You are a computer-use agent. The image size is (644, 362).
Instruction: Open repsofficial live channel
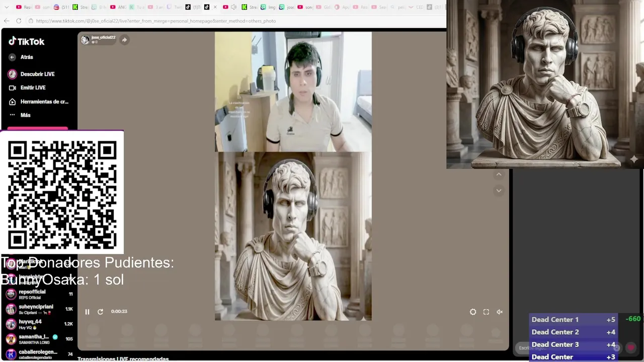point(39,294)
